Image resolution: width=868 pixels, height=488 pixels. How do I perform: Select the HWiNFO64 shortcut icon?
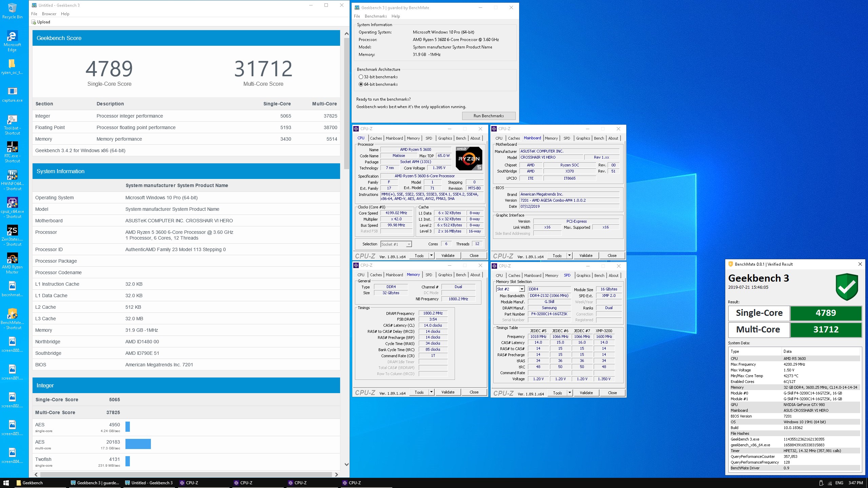[x=12, y=180]
